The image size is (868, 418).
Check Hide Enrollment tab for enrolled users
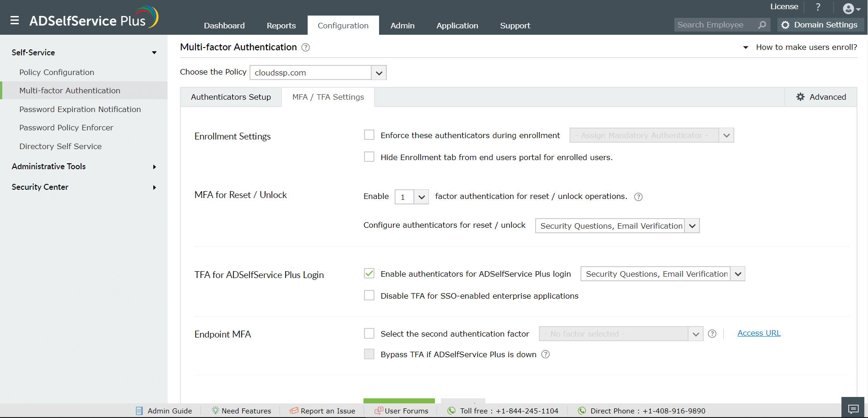tap(369, 157)
